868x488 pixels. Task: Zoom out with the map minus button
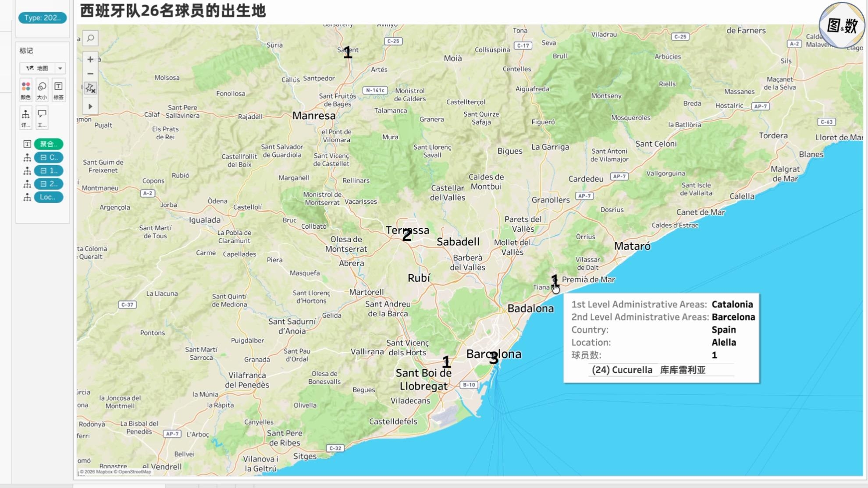coord(90,74)
